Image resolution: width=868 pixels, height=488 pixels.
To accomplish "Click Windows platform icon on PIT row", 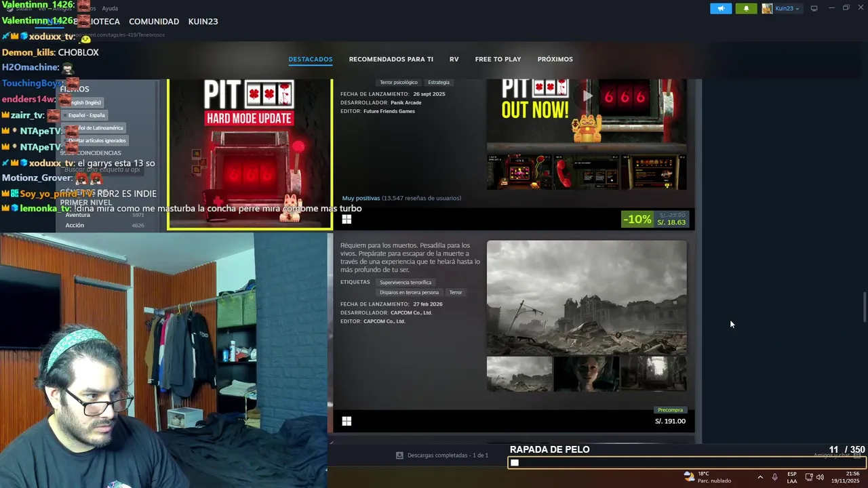I will (x=347, y=219).
